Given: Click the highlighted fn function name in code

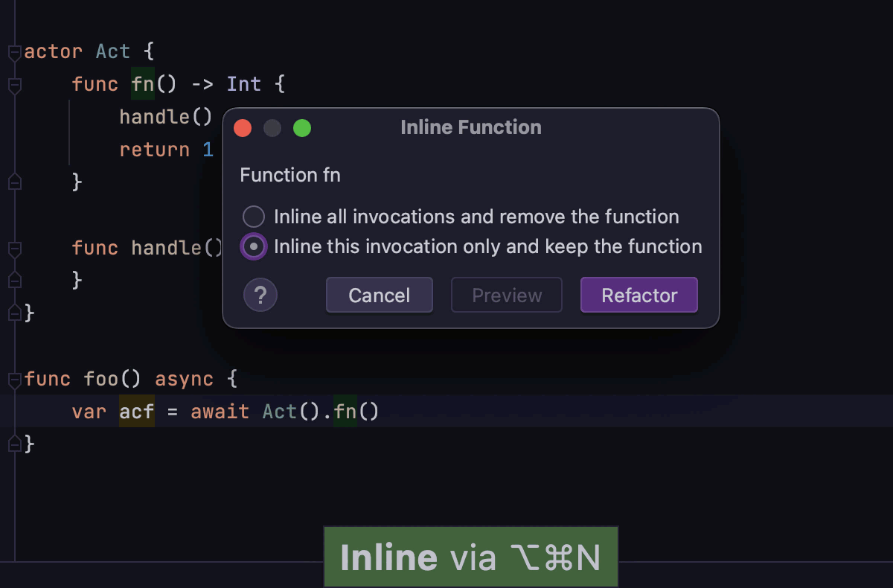Looking at the screenshot, I should click(x=141, y=84).
